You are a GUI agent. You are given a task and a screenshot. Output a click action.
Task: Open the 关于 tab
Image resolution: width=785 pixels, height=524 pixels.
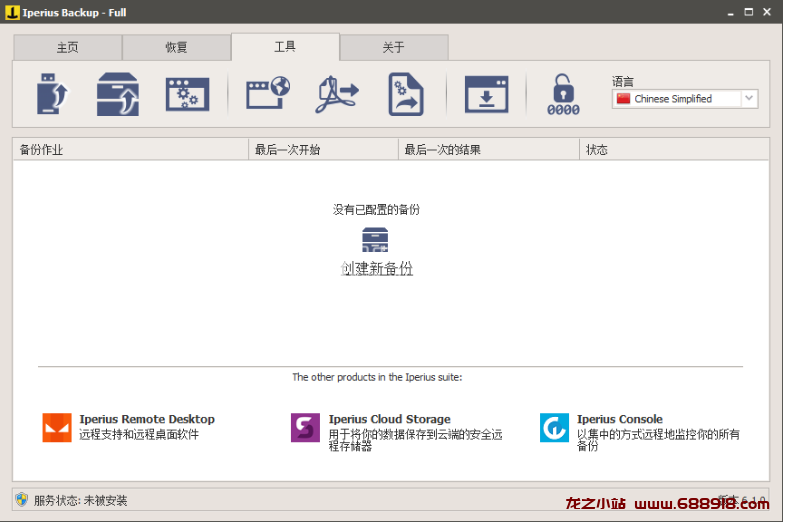(394, 48)
